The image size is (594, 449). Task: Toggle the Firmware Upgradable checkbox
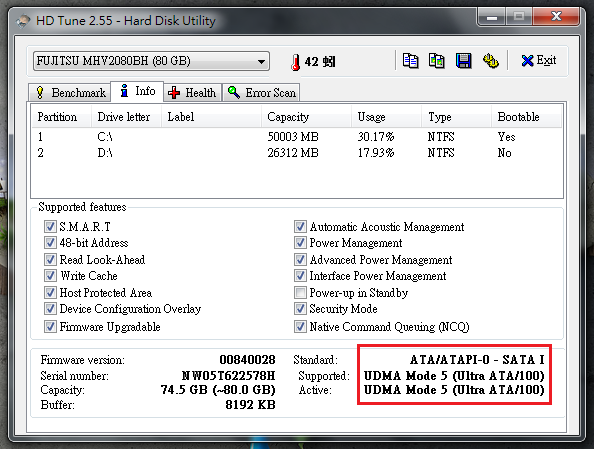pos(50,326)
